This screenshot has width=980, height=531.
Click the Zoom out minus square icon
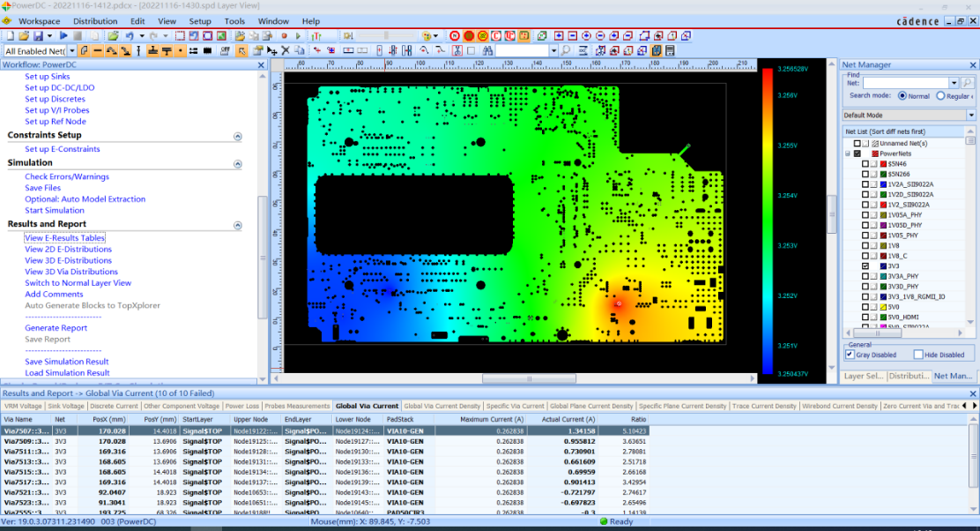(573, 35)
